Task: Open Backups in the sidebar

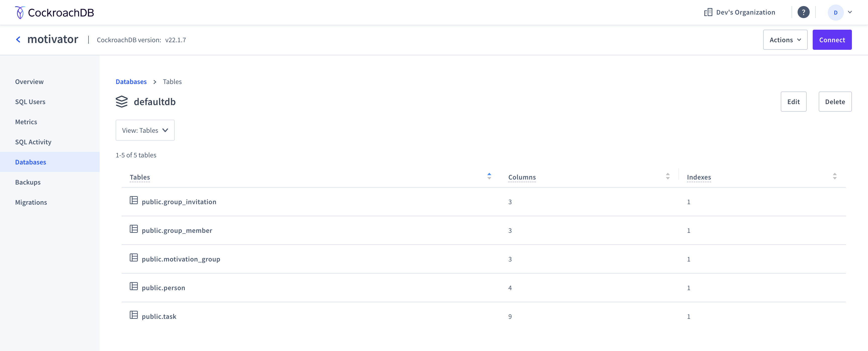Action: [x=28, y=182]
